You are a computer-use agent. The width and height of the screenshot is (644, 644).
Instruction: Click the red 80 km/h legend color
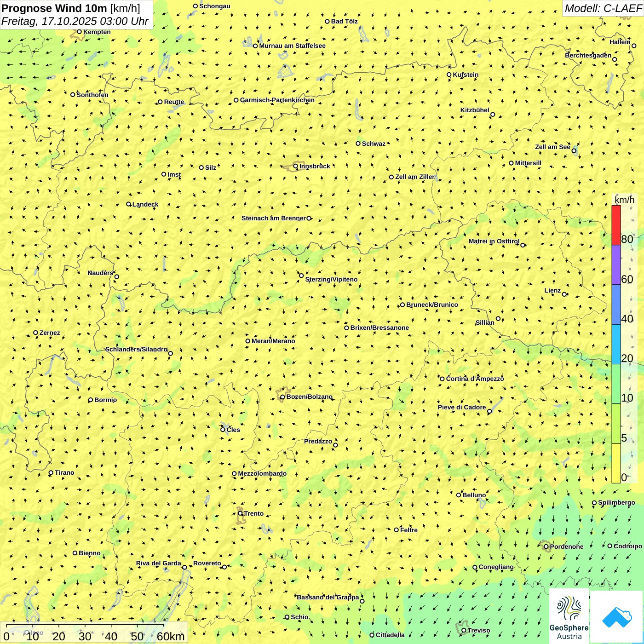pos(616,225)
